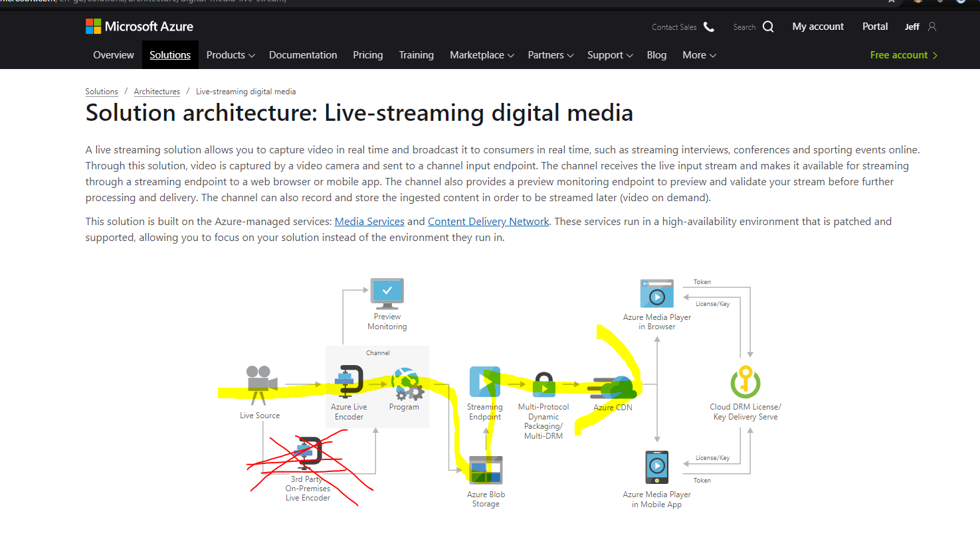
Task: Click the Search text in header
Action: click(744, 27)
